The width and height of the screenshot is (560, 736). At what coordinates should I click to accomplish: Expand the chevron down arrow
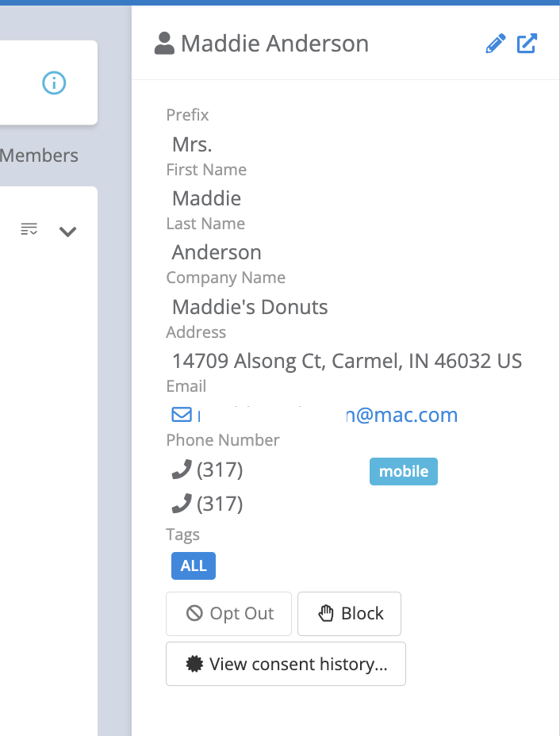[68, 232]
